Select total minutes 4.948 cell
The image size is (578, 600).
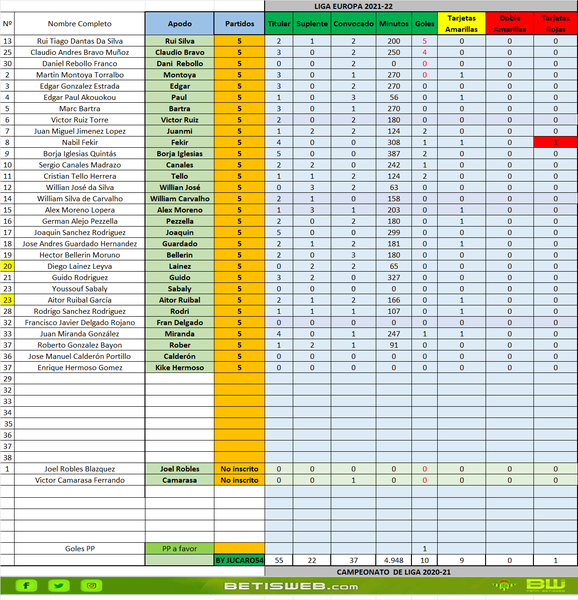(x=394, y=560)
